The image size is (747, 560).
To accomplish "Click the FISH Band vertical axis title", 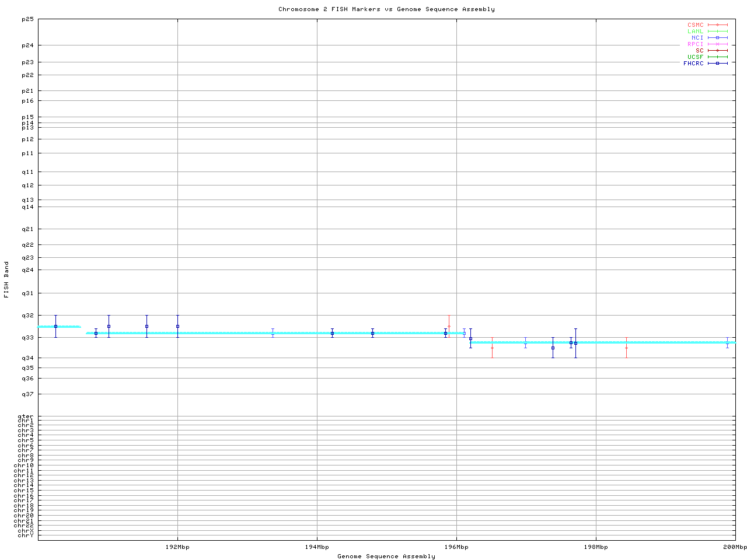I will [7, 279].
